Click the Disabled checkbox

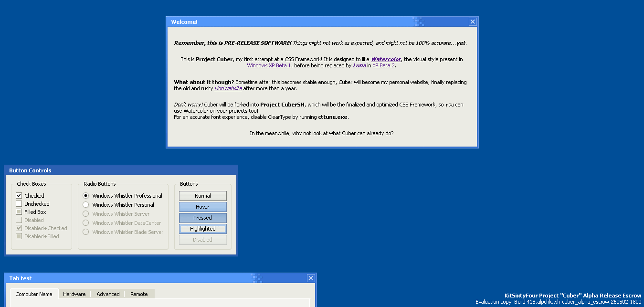point(19,220)
